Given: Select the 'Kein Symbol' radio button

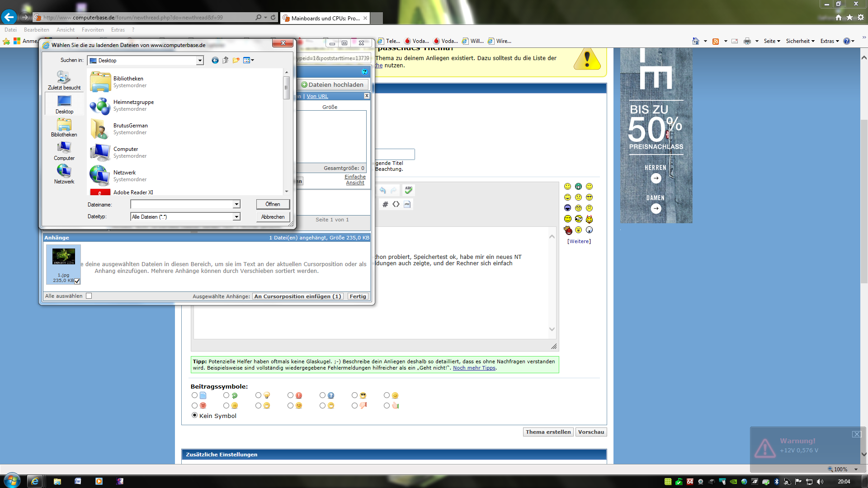Looking at the screenshot, I should coord(195,415).
